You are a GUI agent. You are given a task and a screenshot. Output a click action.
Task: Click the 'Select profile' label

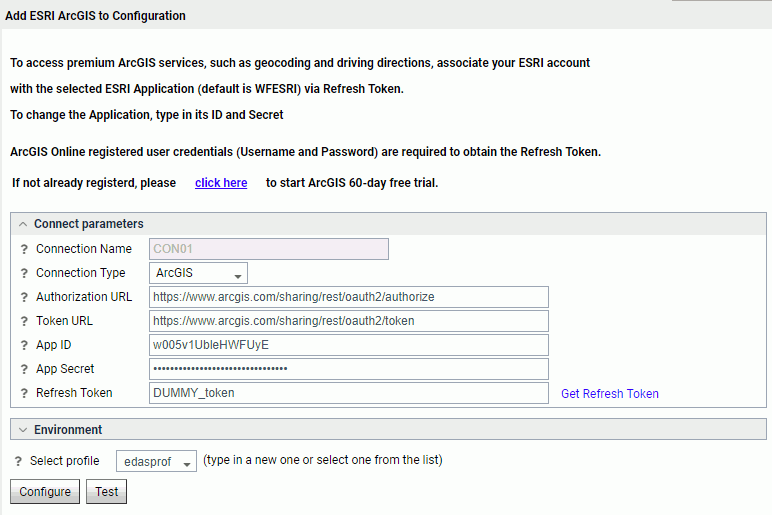tap(64, 461)
